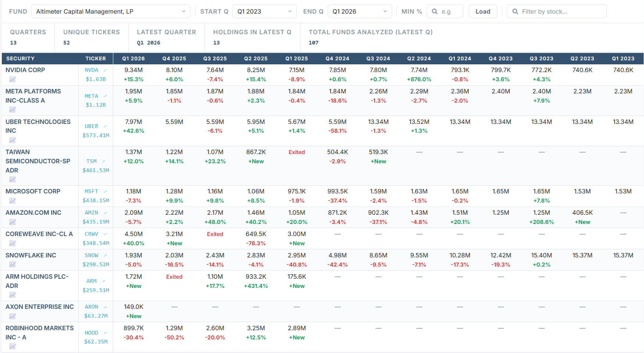Click the Q2 2024 column header

[x=419, y=58]
